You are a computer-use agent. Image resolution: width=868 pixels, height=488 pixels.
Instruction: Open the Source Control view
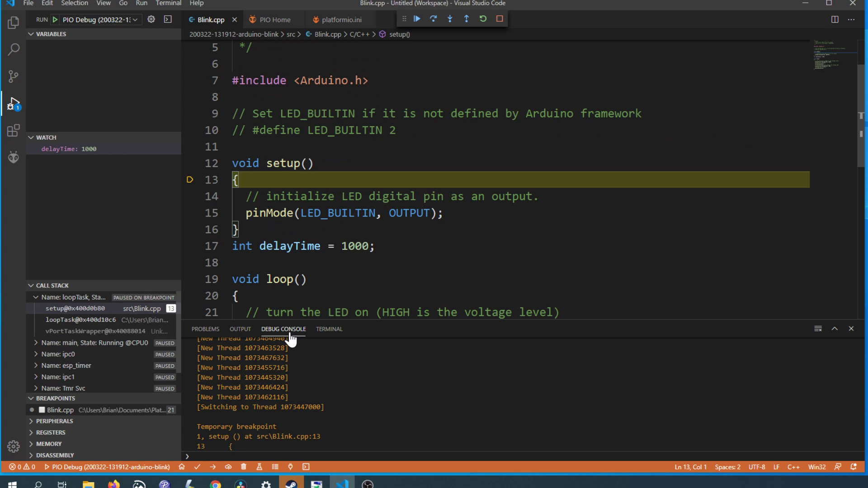[x=13, y=76]
